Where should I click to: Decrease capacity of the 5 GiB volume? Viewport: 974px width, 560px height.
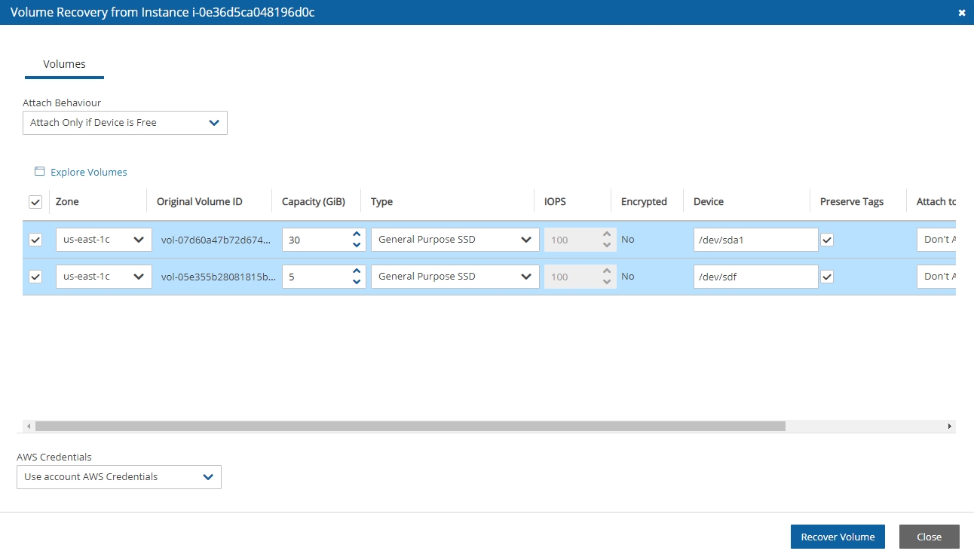[x=357, y=282]
